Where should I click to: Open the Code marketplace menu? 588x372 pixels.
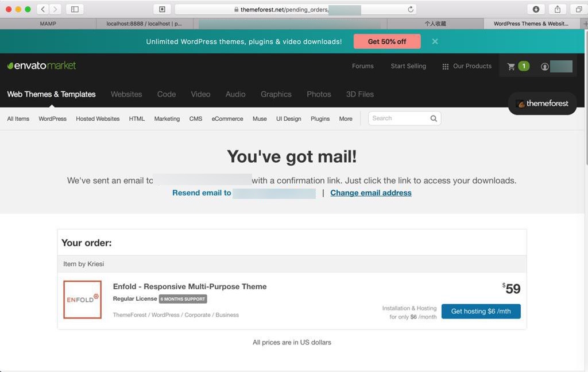tap(167, 94)
